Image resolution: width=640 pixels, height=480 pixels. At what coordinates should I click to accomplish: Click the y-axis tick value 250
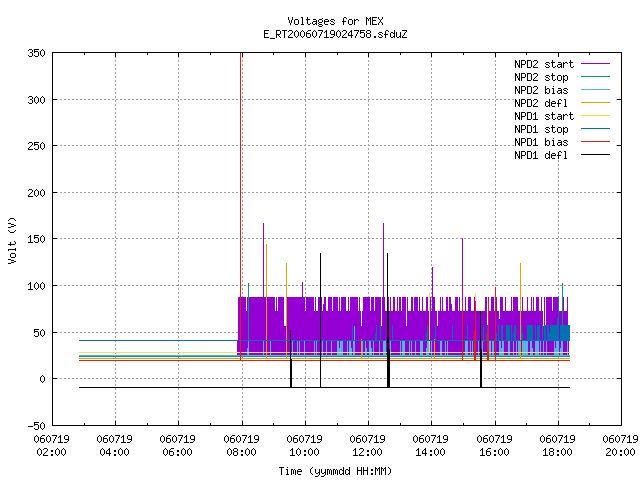coord(36,146)
